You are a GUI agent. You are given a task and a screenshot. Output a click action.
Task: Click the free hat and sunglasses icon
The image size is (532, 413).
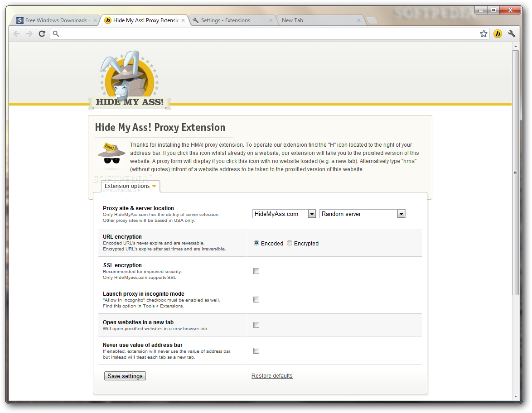(x=111, y=155)
